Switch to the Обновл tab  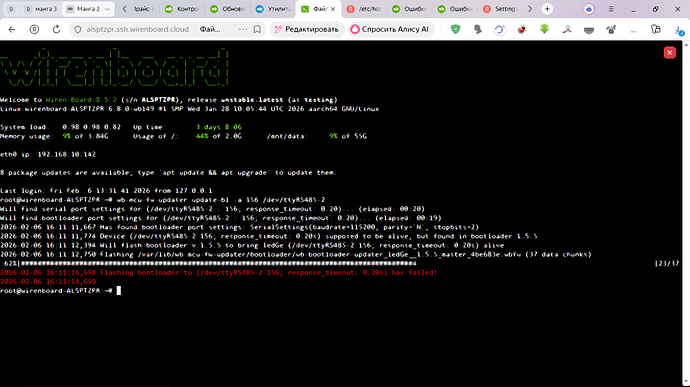point(228,9)
